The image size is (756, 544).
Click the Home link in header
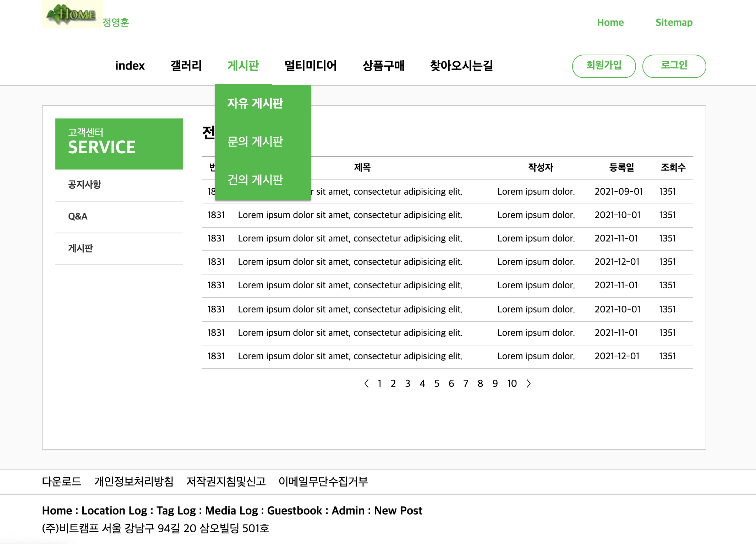(610, 22)
